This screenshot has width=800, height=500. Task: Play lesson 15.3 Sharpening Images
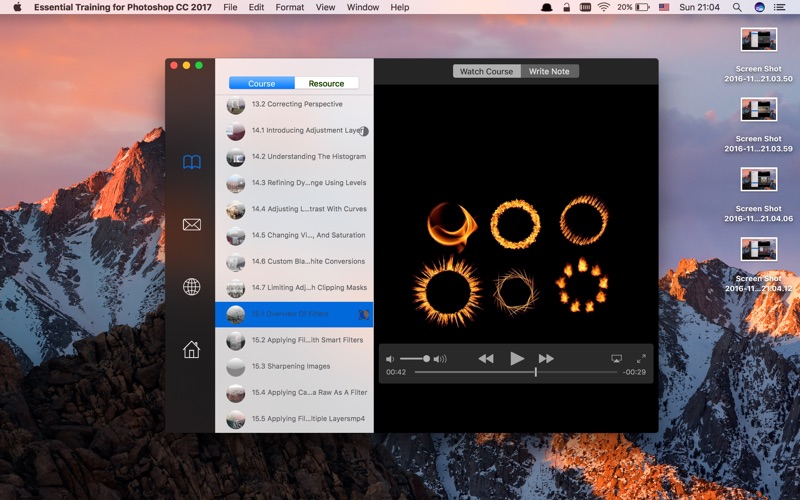294,366
